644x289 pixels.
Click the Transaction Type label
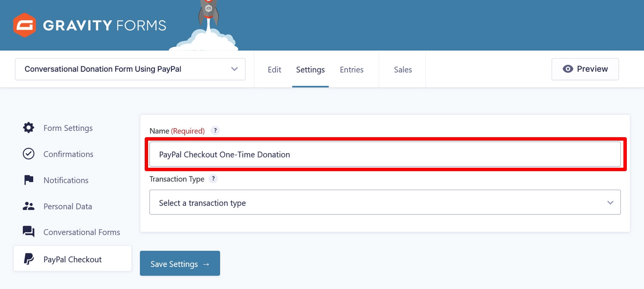[x=177, y=179]
